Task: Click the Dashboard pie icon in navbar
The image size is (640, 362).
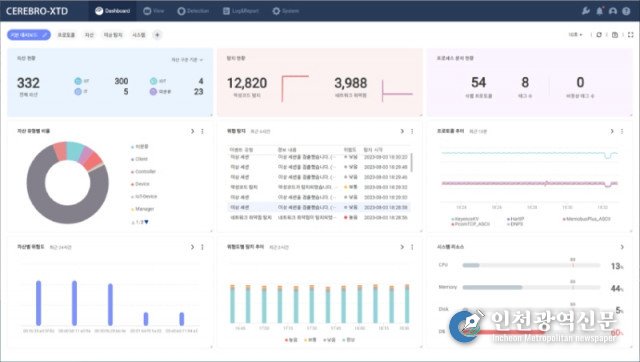Action: [99, 11]
